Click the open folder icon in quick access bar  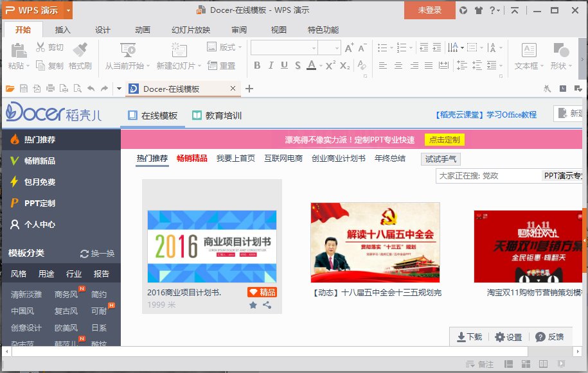coord(10,89)
